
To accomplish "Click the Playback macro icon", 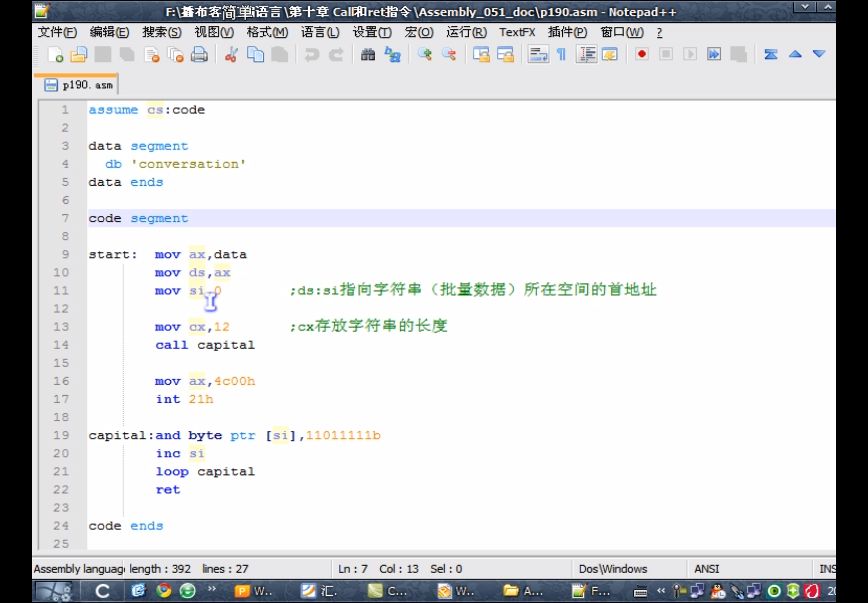I will tap(690, 54).
